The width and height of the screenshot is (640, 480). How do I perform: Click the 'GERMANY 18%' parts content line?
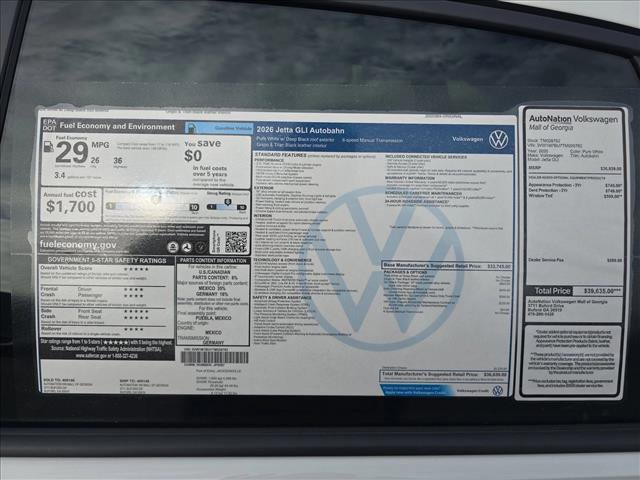pos(212,294)
